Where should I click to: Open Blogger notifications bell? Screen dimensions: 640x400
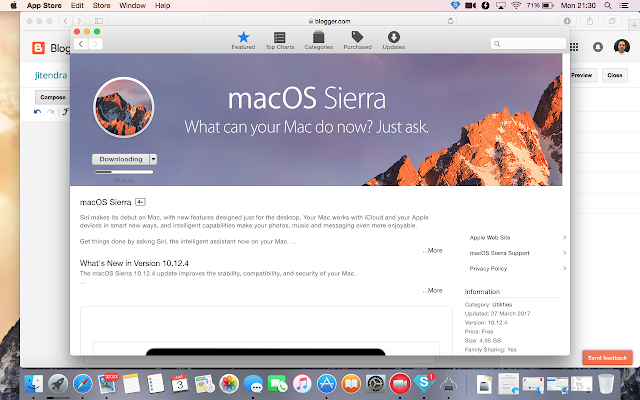[598, 47]
